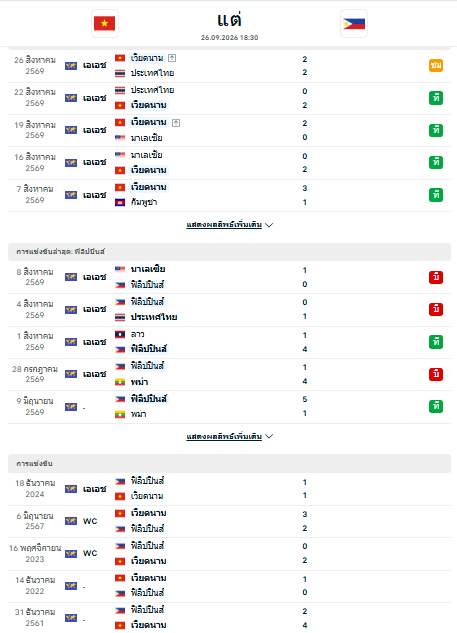The height and width of the screenshot is (633, 457).
Task: Click red loss badge for Malaysia-Philippines match
Action: (436, 277)
